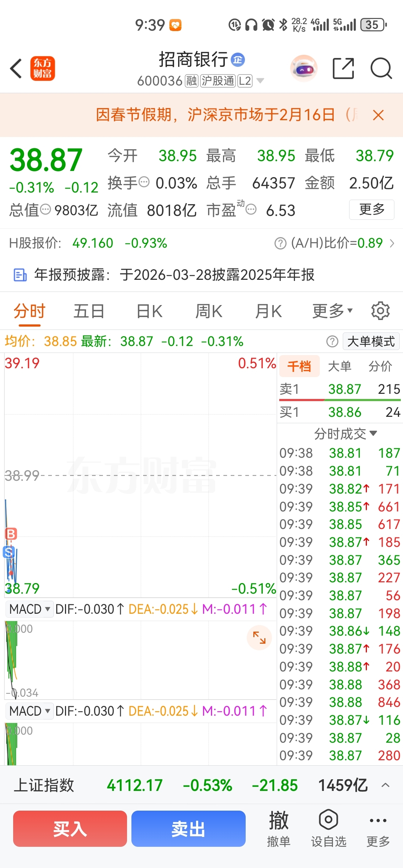
Task: Tap the 上证指数 4112.17 value
Action: click(135, 785)
